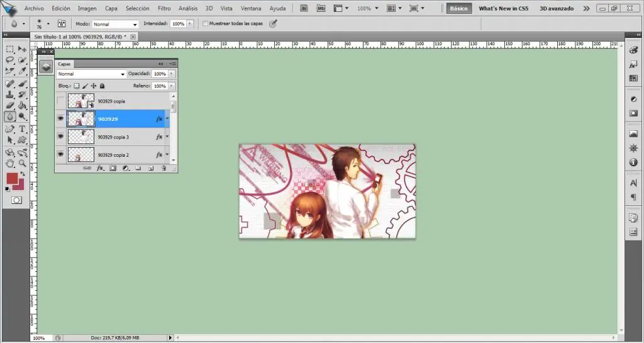This screenshot has width=644, height=343.
Task: Open the Capas panel options menu
Action: coord(174,64)
